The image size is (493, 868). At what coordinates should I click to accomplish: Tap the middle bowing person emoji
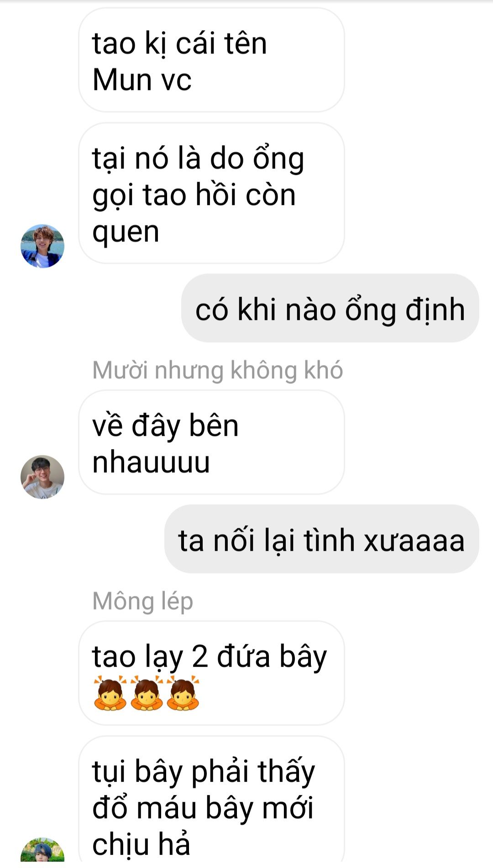[x=147, y=694]
